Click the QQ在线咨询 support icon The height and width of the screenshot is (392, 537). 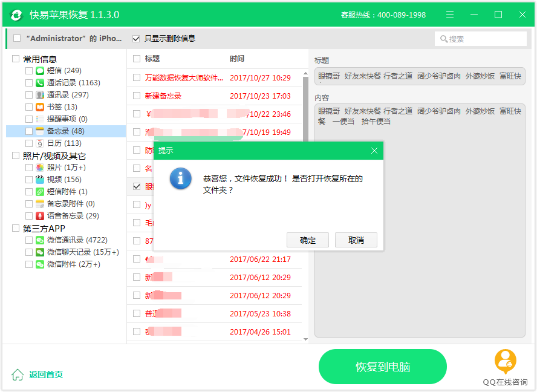[505, 362]
